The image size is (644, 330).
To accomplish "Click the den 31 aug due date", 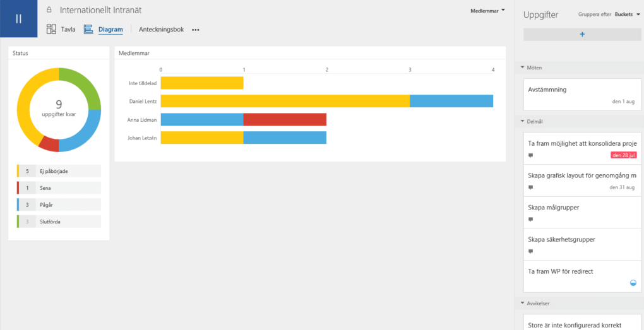I will tap(623, 187).
